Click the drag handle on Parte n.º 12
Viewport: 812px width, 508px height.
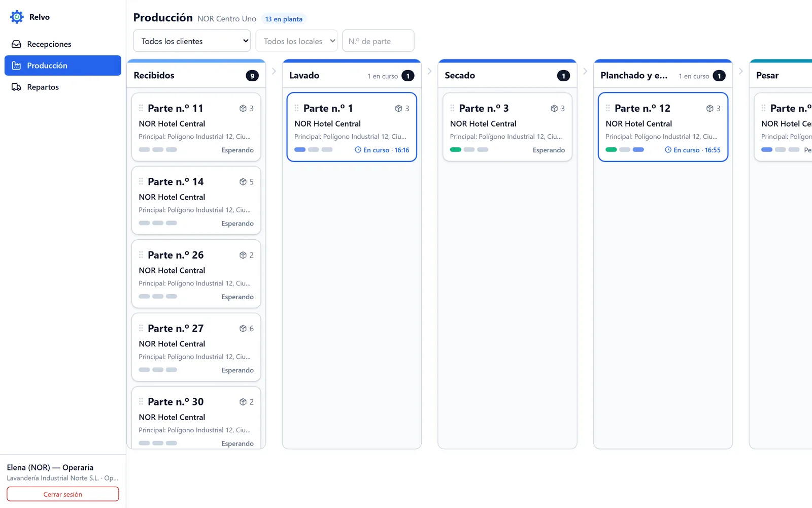(608, 108)
